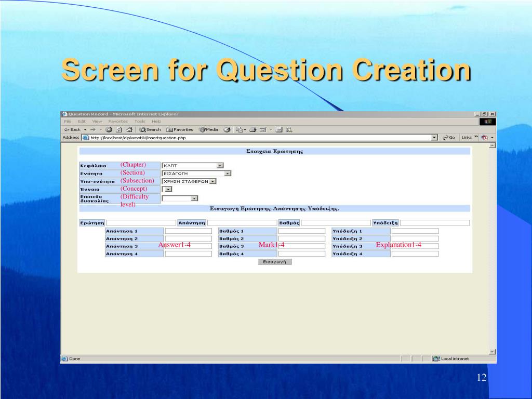Click the Back arrow button in toolbar
The image size is (532, 399).
pyautogui.click(x=72, y=129)
